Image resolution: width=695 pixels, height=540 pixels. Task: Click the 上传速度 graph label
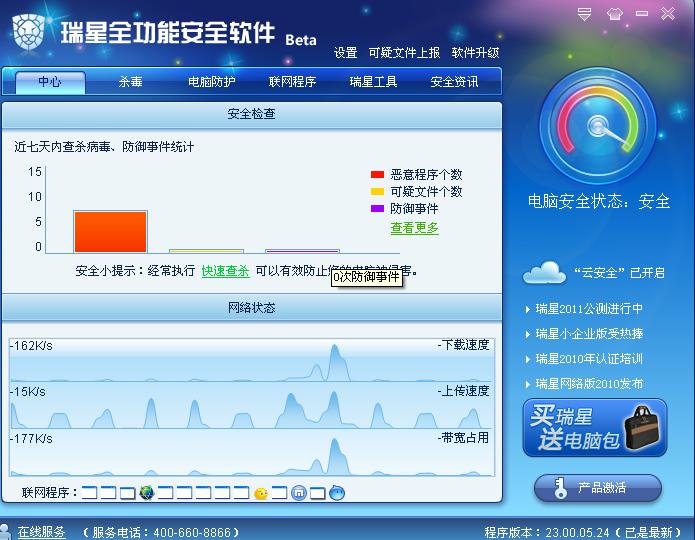tap(464, 391)
